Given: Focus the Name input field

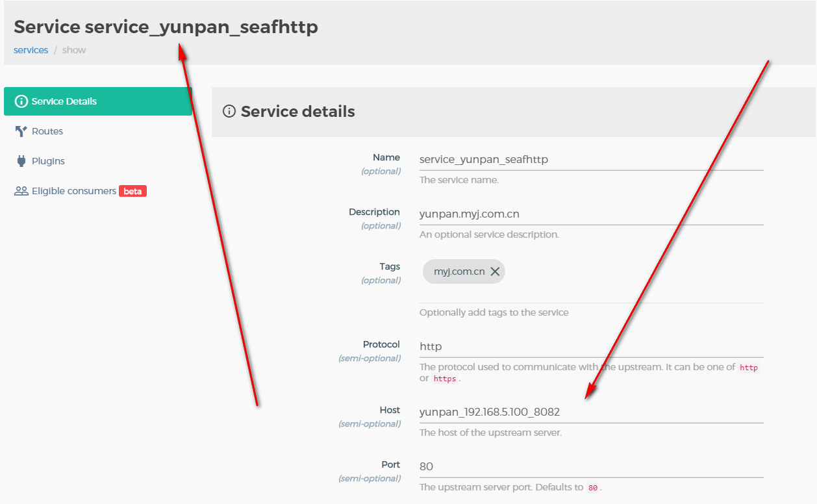Looking at the screenshot, I should click(x=591, y=159).
